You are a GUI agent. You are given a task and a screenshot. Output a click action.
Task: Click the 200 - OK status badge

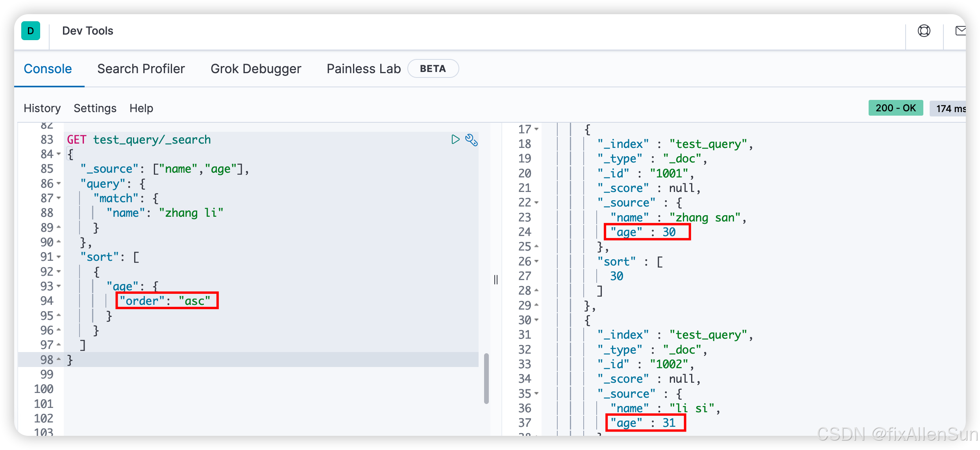click(x=895, y=108)
